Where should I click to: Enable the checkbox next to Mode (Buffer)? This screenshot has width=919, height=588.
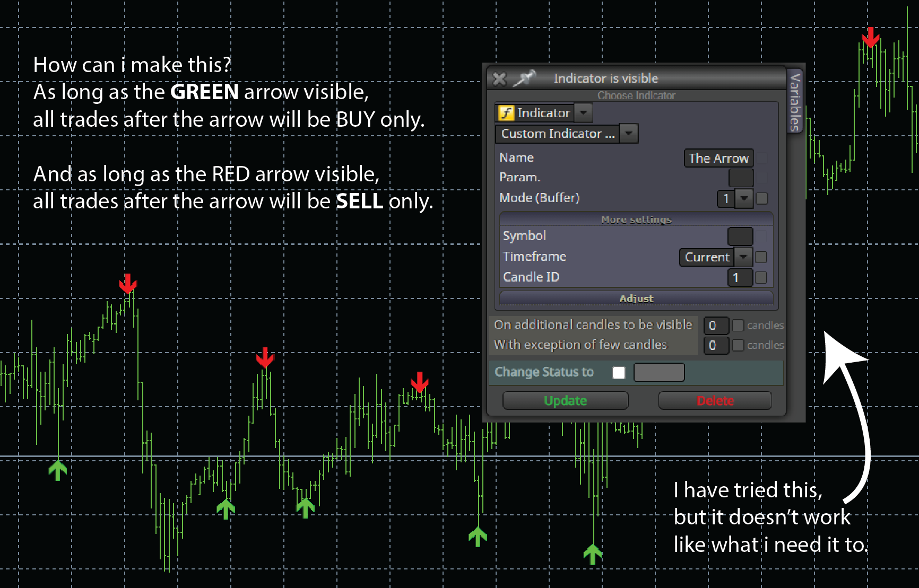pyautogui.click(x=762, y=198)
